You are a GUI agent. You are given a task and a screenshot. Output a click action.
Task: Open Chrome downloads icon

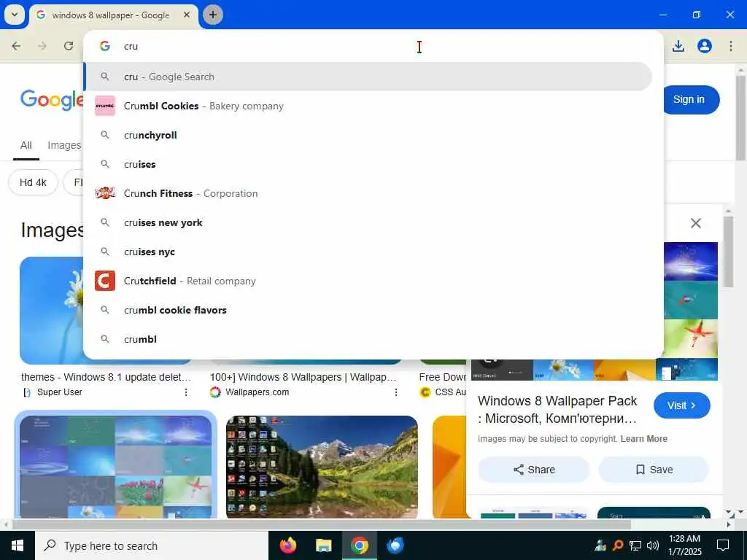pos(678,46)
